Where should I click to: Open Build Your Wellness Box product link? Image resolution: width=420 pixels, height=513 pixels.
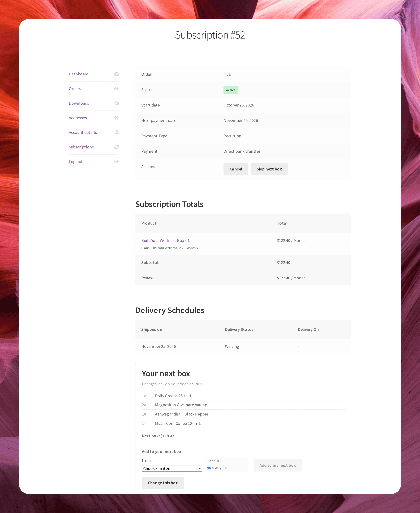click(x=163, y=240)
